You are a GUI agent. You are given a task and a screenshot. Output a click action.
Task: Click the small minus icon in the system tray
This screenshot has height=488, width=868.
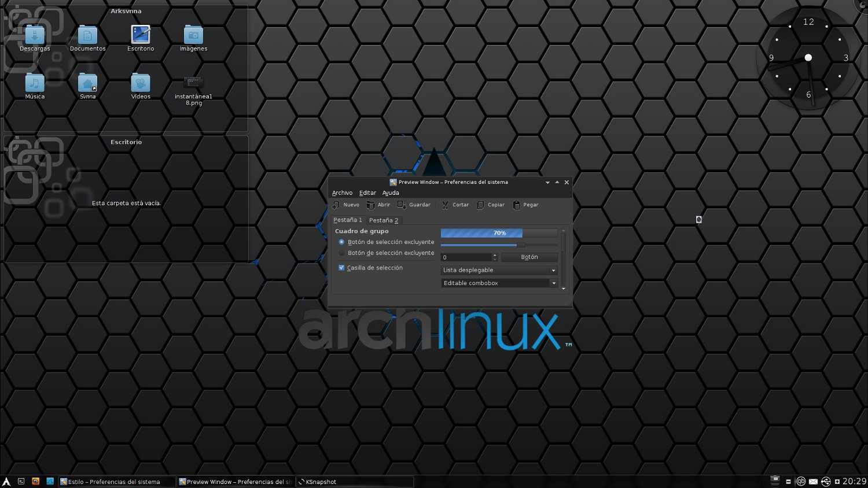coord(788,482)
